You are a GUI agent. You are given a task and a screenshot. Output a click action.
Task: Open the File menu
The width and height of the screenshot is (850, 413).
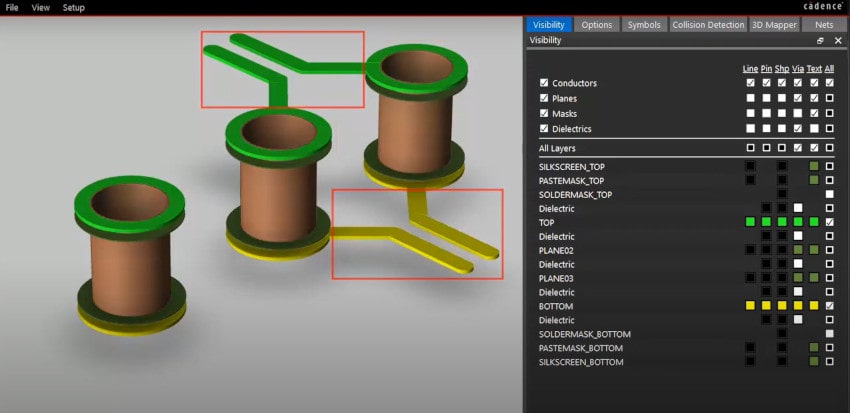tap(12, 7)
